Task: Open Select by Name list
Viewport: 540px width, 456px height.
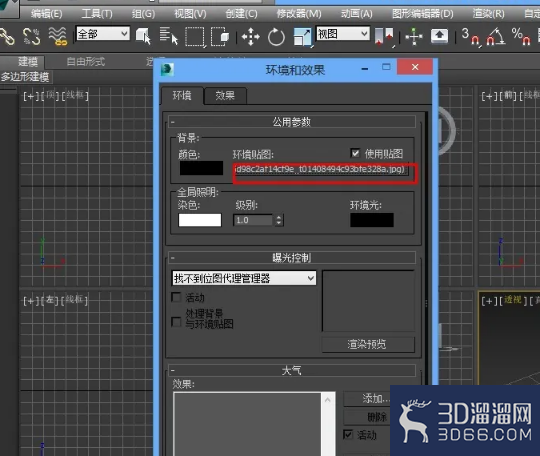Action: pyautogui.click(x=168, y=37)
